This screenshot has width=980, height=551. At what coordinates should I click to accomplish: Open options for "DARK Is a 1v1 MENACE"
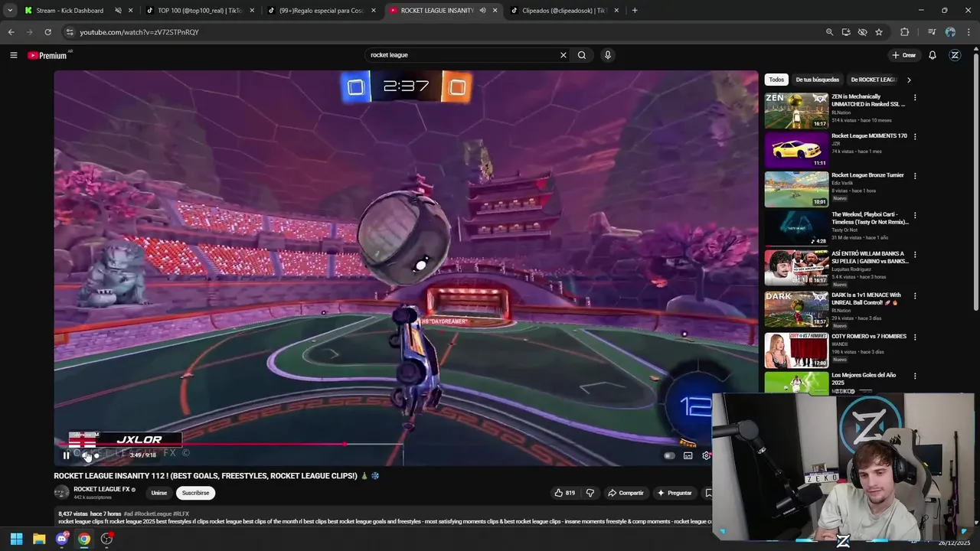click(x=914, y=296)
